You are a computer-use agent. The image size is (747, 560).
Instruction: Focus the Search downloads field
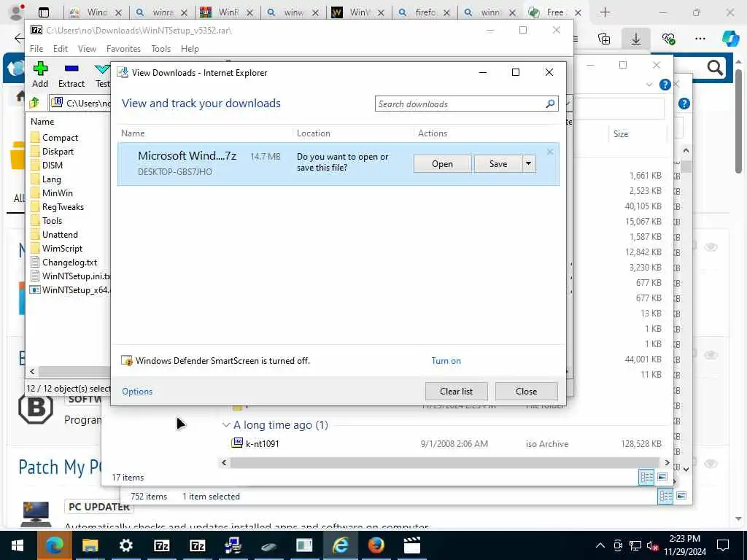461,104
